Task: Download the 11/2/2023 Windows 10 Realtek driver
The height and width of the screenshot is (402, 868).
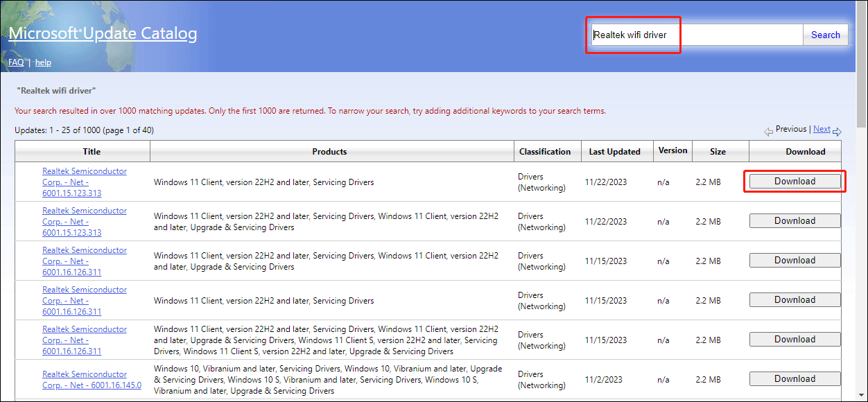Action: (x=795, y=378)
